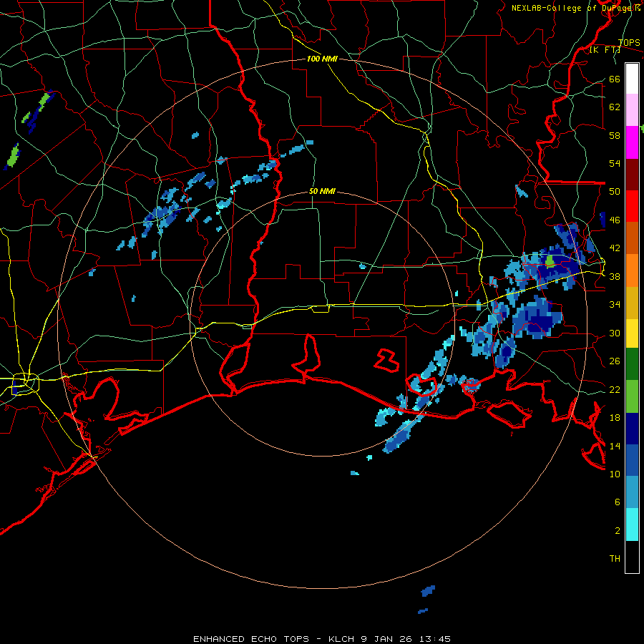The width and height of the screenshot is (644, 644).
Task: Click the '54' legend value
Action: 615,163
